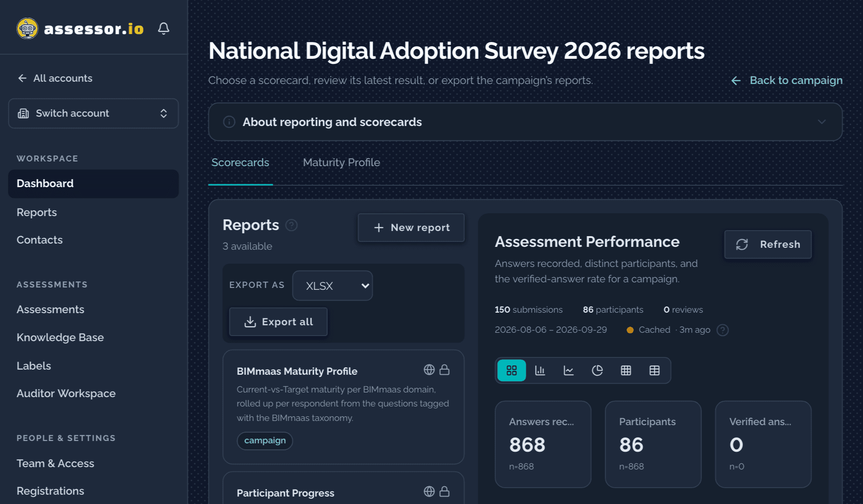The width and height of the screenshot is (863, 504).
Task: Click Export all button
Action: pos(278,322)
